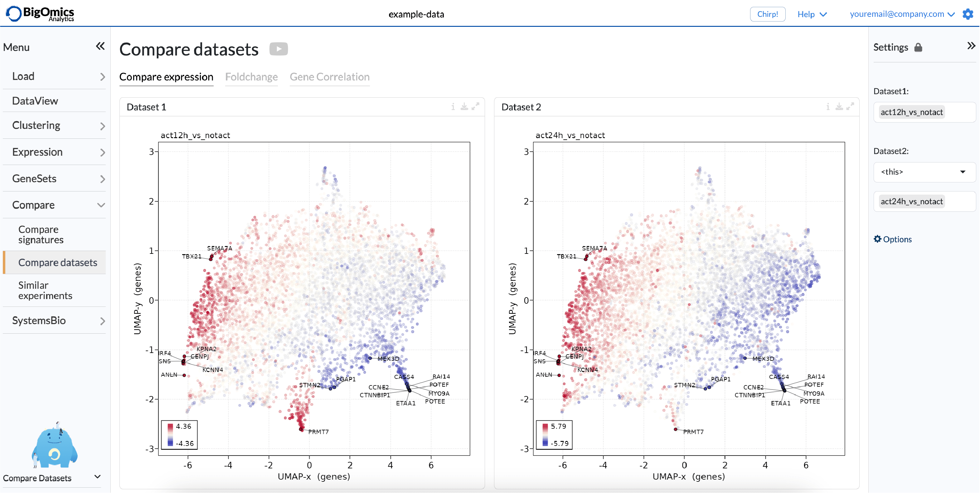Click the STMN2 gene label in Dataset 1
Viewport: 980px width, 493px height.
point(309,385)
